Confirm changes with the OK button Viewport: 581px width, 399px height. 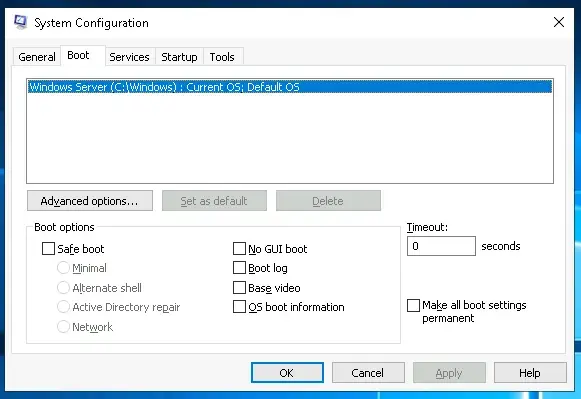tap(287, 373)
